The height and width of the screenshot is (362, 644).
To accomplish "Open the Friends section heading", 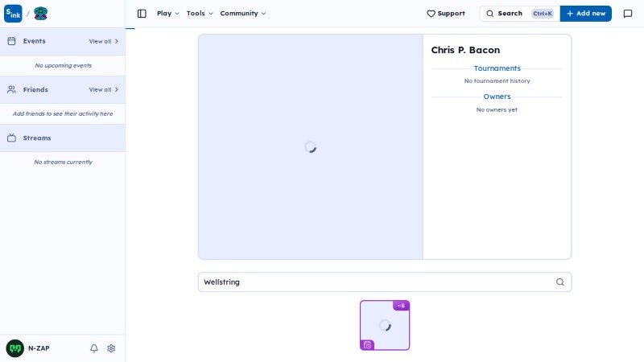I will pyautogui.click(x=35, y=89).
